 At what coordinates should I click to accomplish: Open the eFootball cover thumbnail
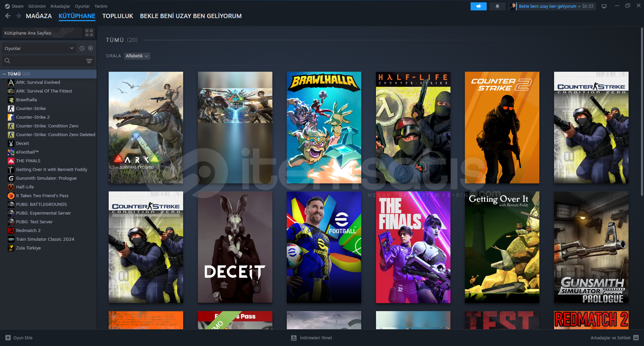(x=324, y=247)
